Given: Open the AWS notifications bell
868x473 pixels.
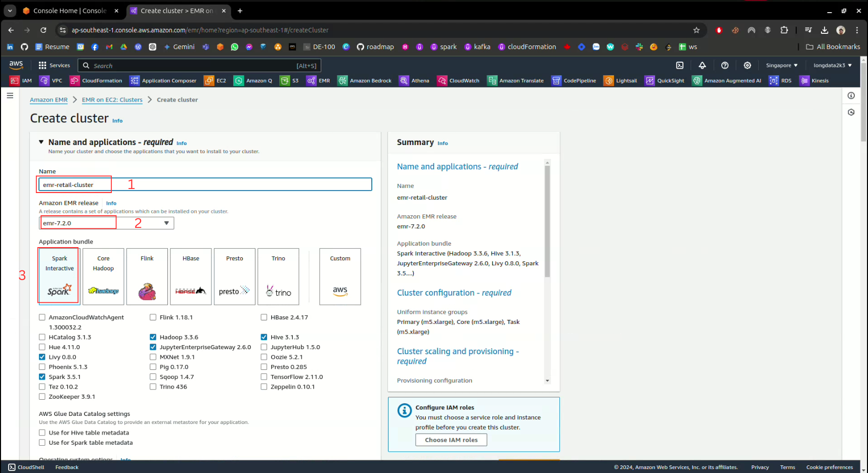Looking at the screenshot, I should [x=702, y=65].
